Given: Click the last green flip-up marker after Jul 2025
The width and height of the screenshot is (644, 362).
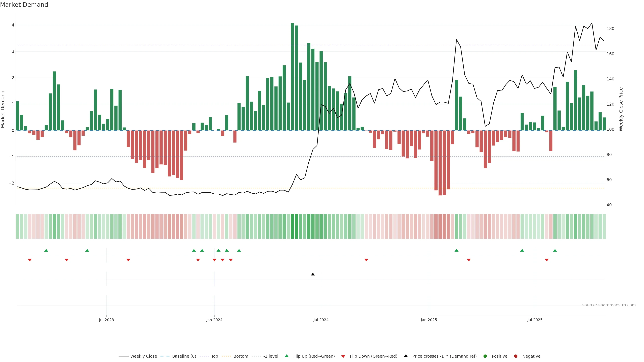Looking at the screenshot, I should pos(555,251).
